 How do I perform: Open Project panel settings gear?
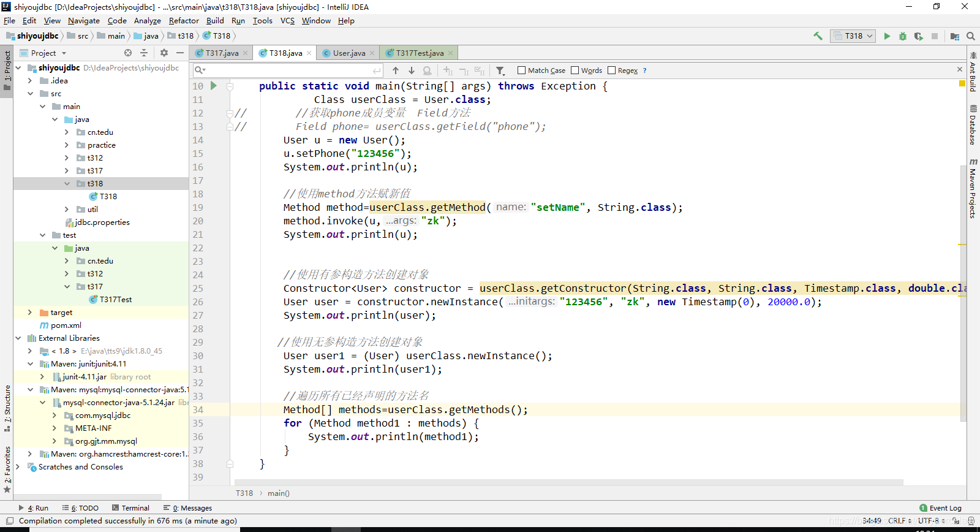pyautogui.click(x=164, y=53)
